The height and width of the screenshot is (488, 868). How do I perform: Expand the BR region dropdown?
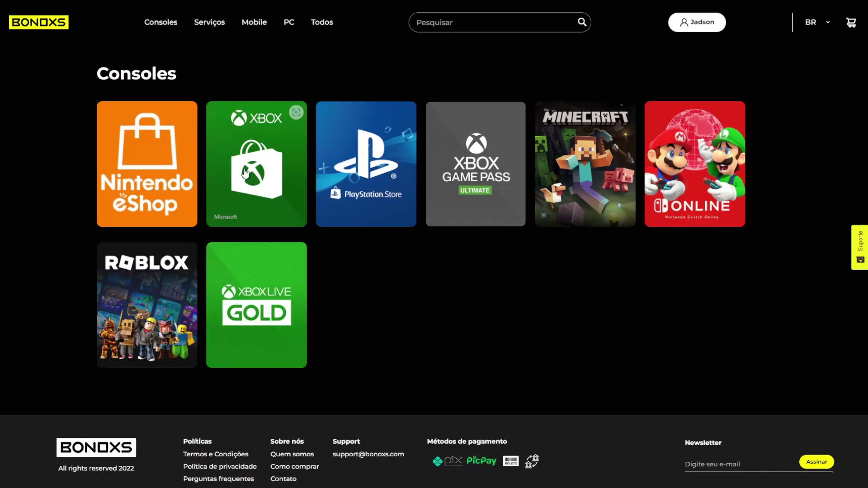[x=817, y=22]
